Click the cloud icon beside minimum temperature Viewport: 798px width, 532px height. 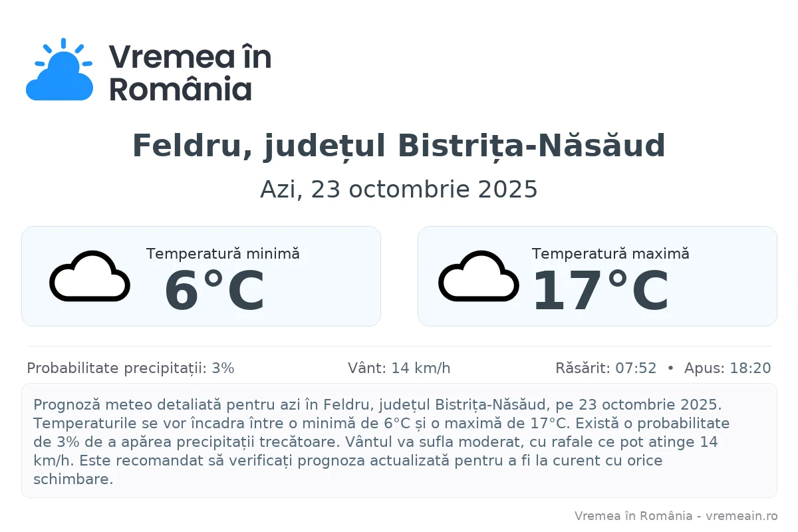90,277
